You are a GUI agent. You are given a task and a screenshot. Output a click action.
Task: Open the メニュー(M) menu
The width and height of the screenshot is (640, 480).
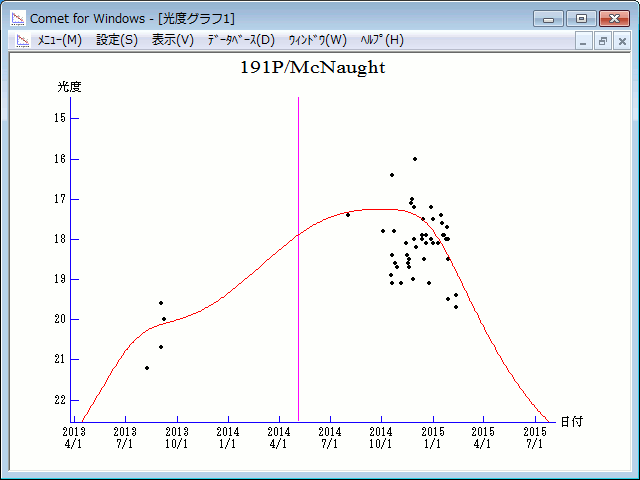click(59, 40)
